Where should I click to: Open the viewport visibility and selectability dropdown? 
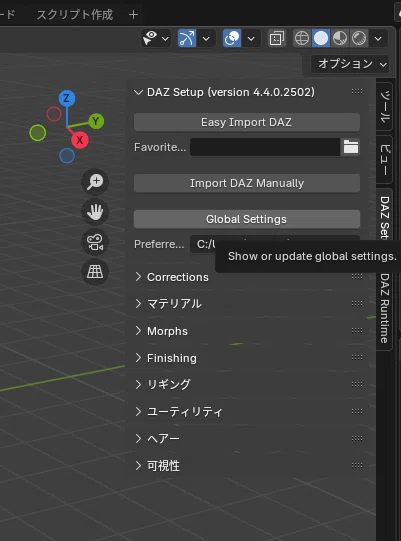[x=156, y=38]
